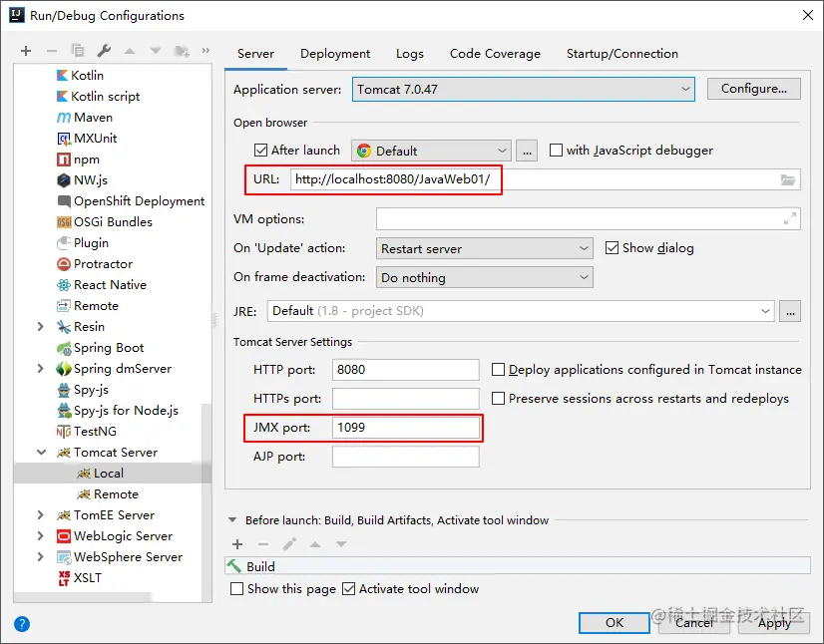Expand the Spring dmServer node

click(x=41, y=369)
